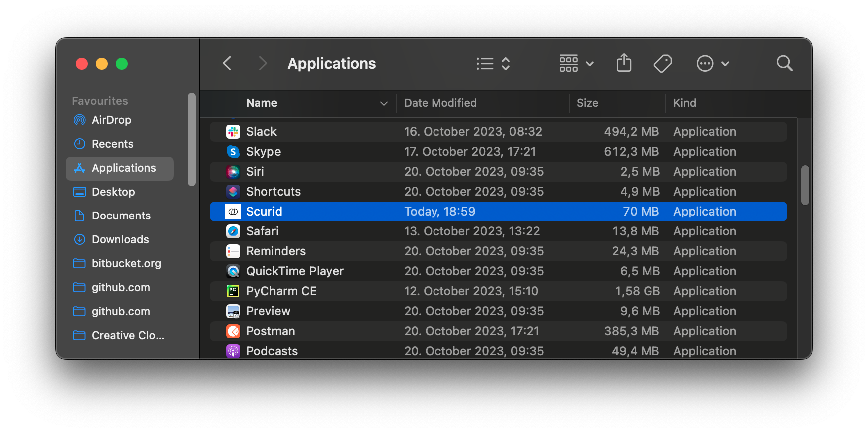868x433 pixels.
Task: Select the Skype name text
Action: point(263,152)
